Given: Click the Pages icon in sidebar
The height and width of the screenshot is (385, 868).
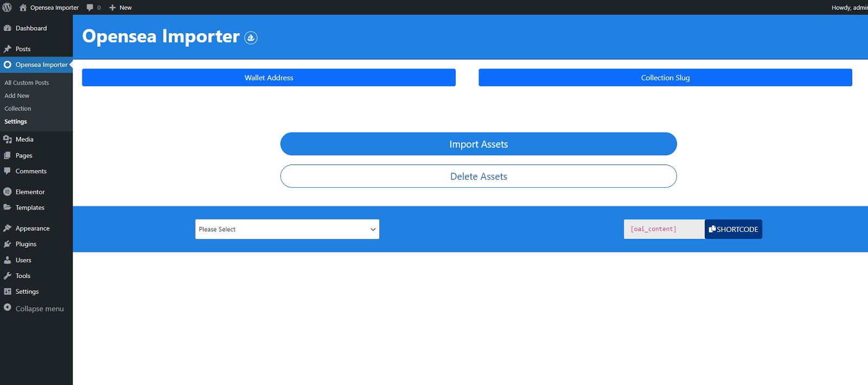Looking at the screenshot, I should (8, 155).
